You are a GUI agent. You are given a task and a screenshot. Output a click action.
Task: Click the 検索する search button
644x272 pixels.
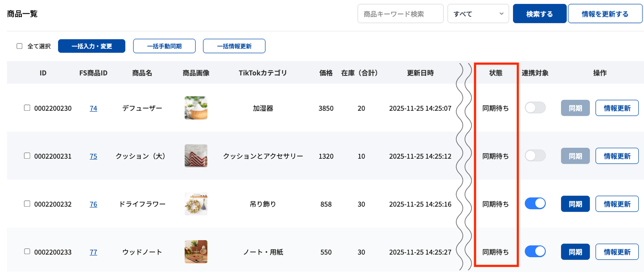(x=540, y=14)
